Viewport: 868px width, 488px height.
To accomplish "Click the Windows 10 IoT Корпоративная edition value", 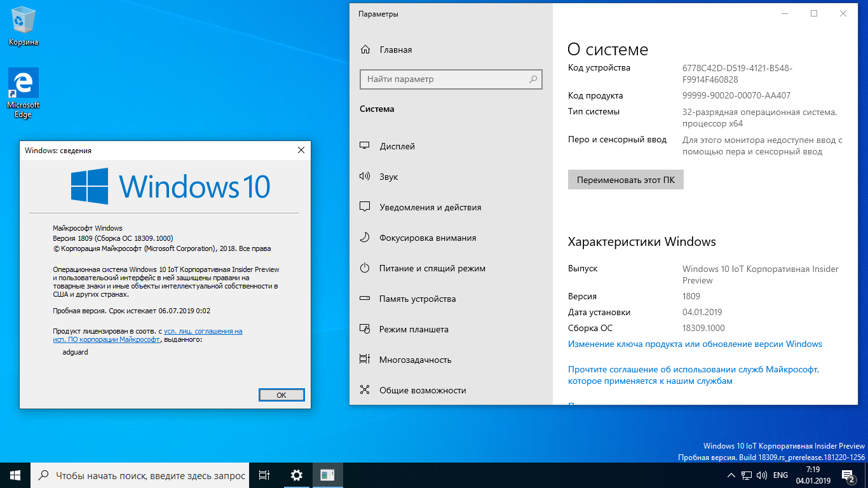I will pyautogui.click(x=761, y=274).
